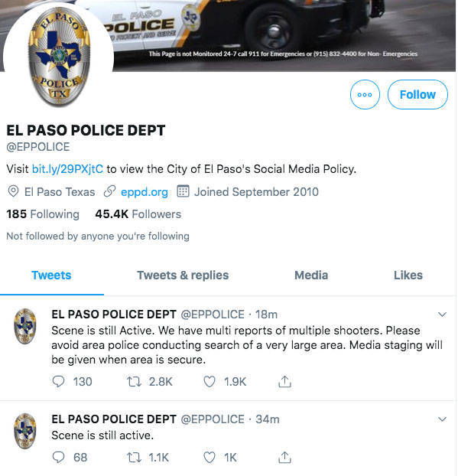Like the tweet with 1.9K likes
The height and width of the screenshot is (476, 458).
[209, 382]
